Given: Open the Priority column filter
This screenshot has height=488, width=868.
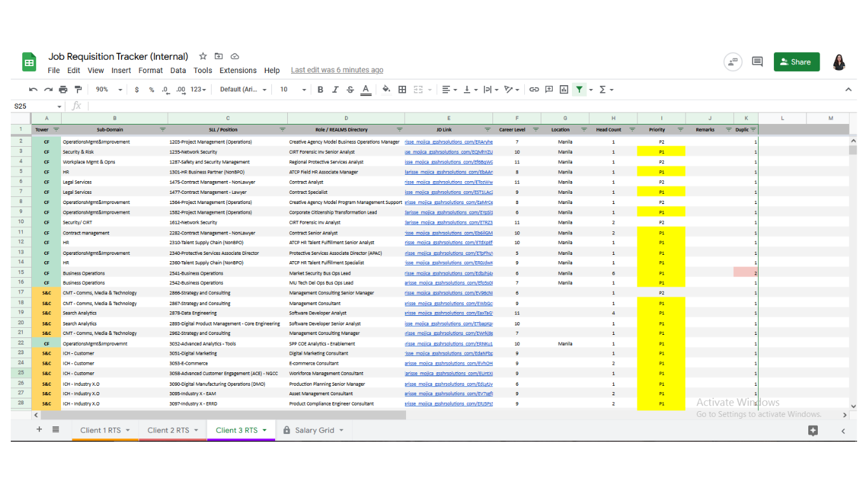Looking at the screenshot, I should tap(680, 130).
